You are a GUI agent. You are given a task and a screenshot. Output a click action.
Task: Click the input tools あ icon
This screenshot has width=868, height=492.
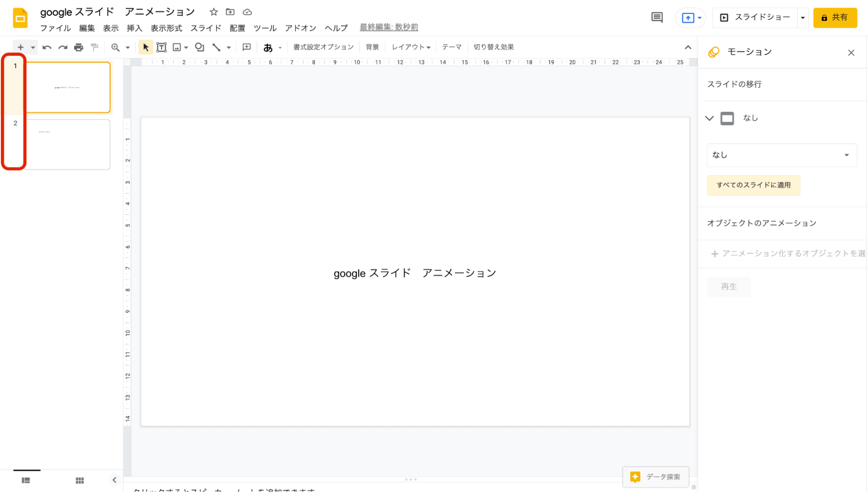268,47
